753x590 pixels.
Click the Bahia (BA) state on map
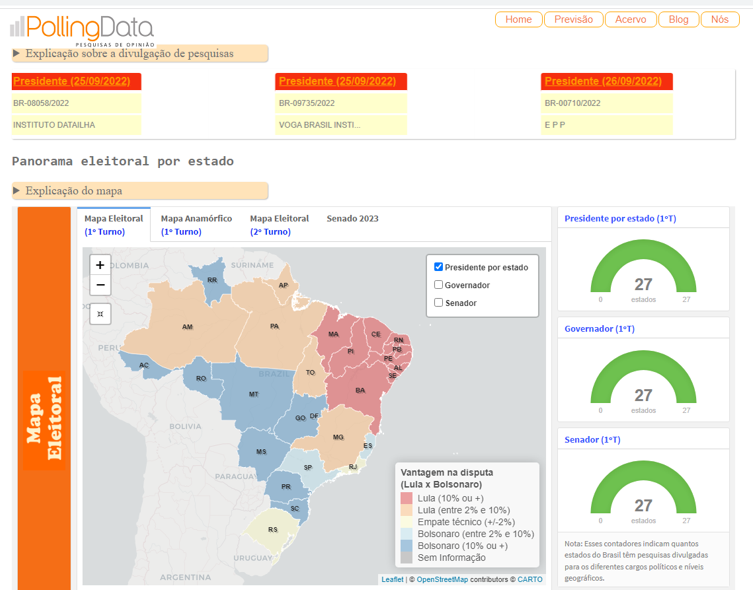coord(360,389)
